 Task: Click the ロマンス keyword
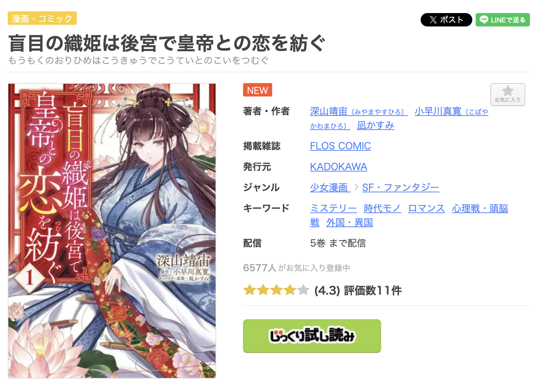pos(426,208)
